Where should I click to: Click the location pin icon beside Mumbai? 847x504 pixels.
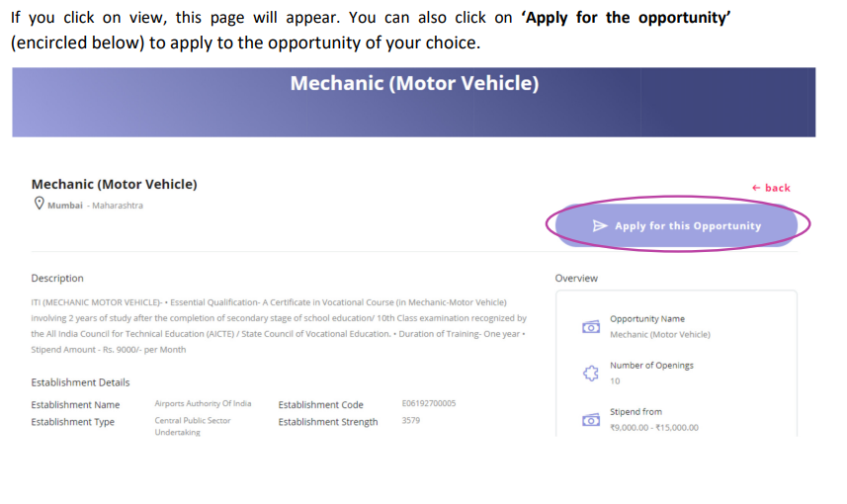click(x=40, y=204)
